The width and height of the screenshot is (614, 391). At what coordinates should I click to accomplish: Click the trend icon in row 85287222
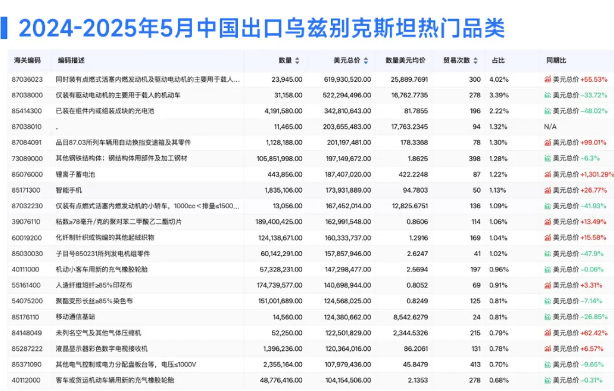[547, 349]
